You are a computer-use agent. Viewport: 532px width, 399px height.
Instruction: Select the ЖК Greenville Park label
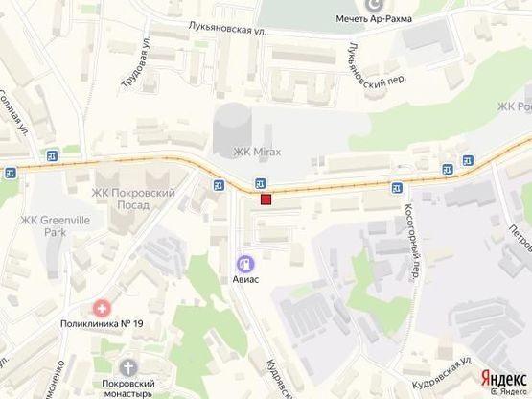[x=56, y=226]
